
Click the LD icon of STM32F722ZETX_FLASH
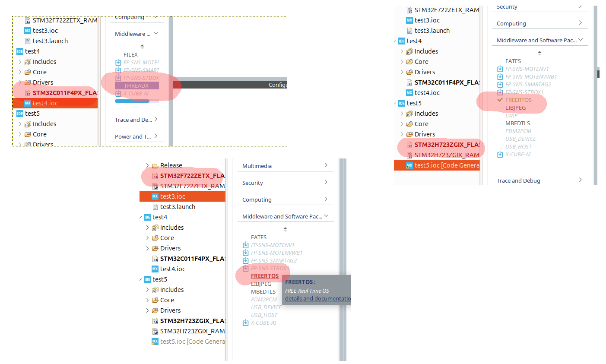click(x=155, y=176)
